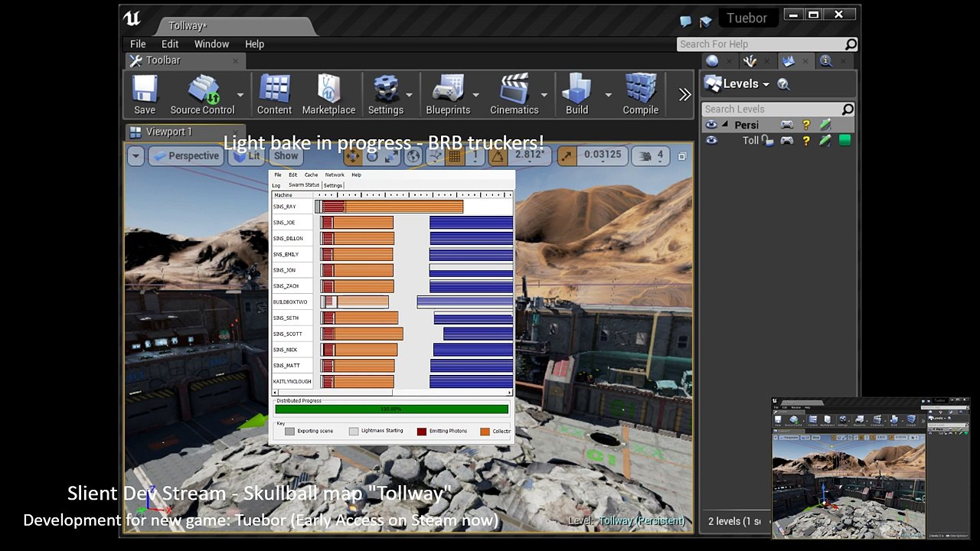The height and width of the screenshot is (551, 980).
Task: Open the Source Control dropdown arrow
Action: point(240,95)
